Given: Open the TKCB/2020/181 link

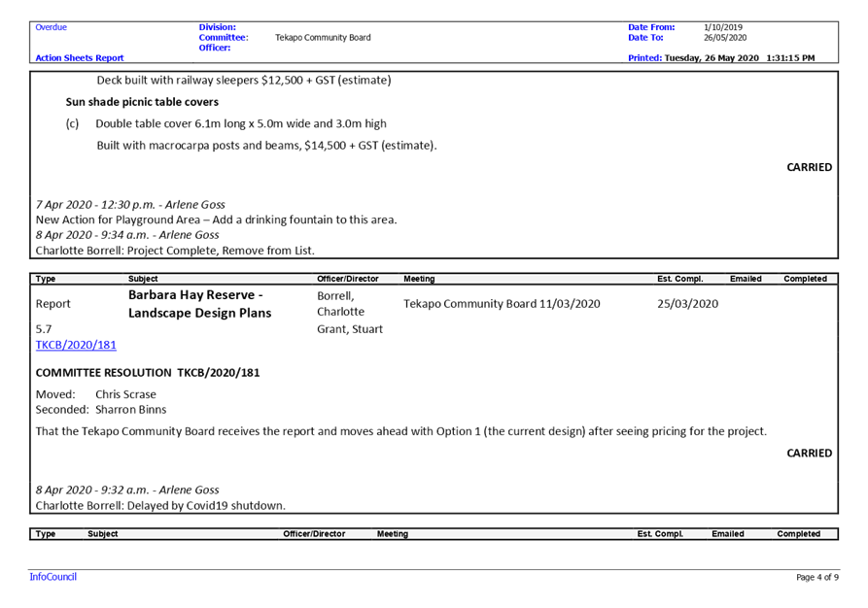Looking at the screenshot, I should pos(76,345).
